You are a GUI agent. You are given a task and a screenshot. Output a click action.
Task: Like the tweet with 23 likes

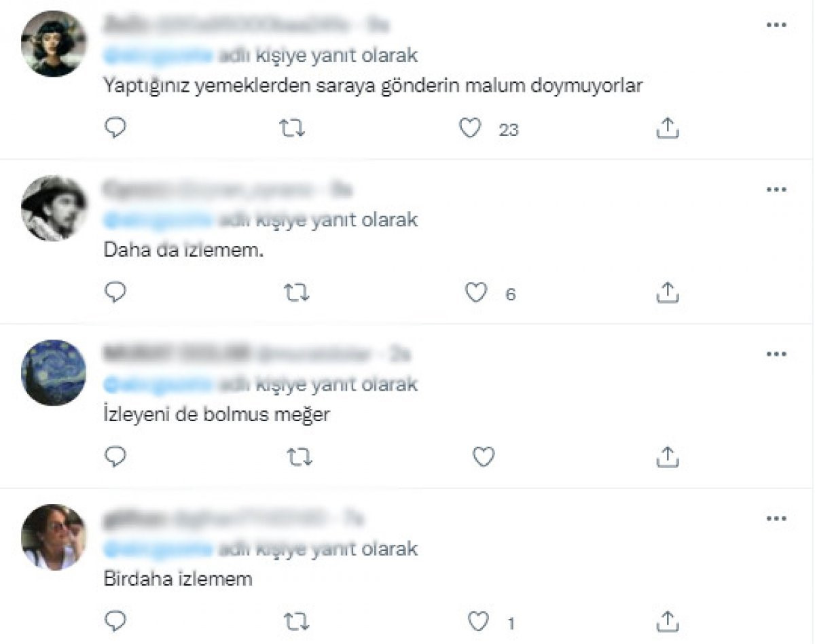coord(470,128)
